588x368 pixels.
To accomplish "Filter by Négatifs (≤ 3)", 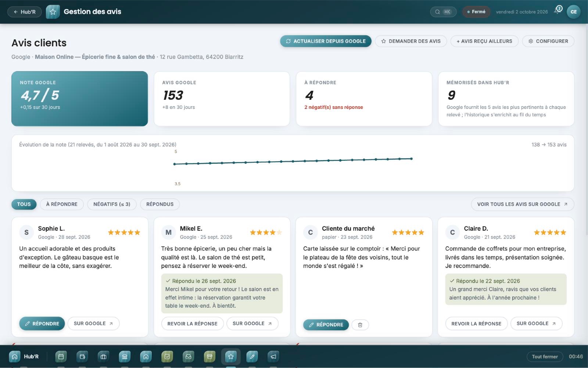I will tap(112, 204).
